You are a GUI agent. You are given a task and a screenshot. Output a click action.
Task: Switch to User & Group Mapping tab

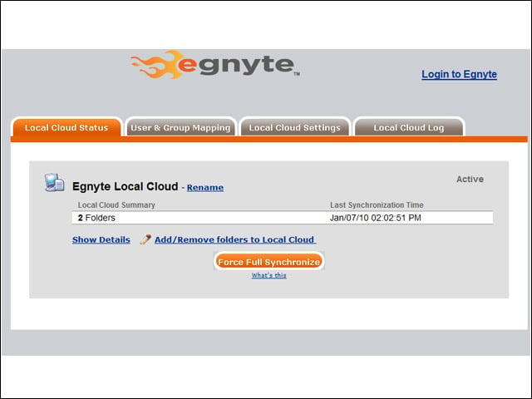(180, 127)
